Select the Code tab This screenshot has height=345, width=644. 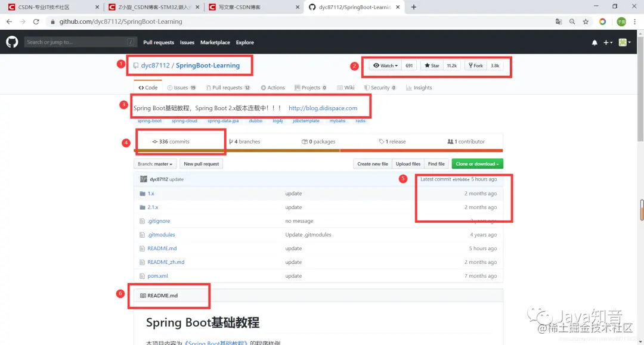pos(148,88)
